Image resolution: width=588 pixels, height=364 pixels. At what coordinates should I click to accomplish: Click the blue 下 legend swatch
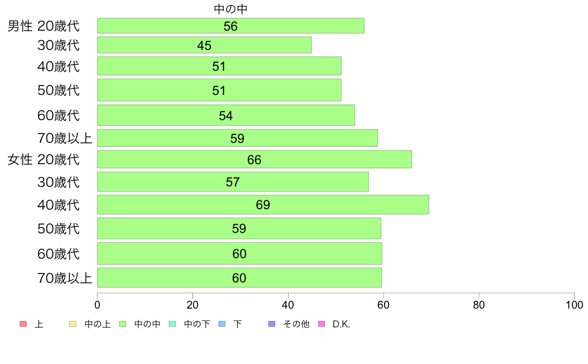pyautogui.click(x=222, y=324)
